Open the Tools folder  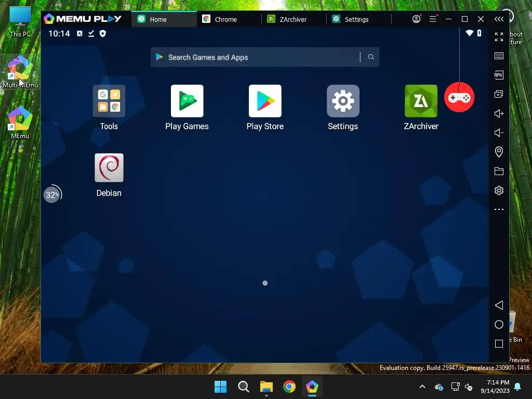tap(109, 101)
